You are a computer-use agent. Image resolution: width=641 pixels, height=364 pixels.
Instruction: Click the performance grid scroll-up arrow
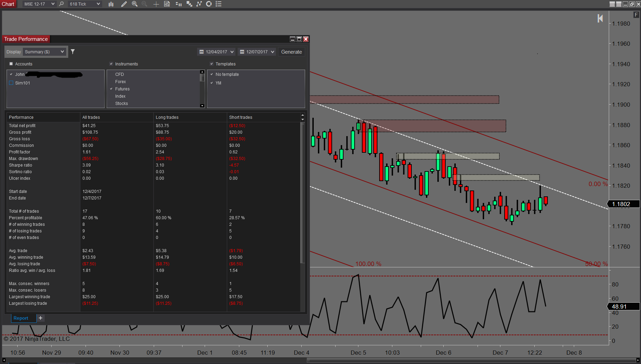(303, 115)
